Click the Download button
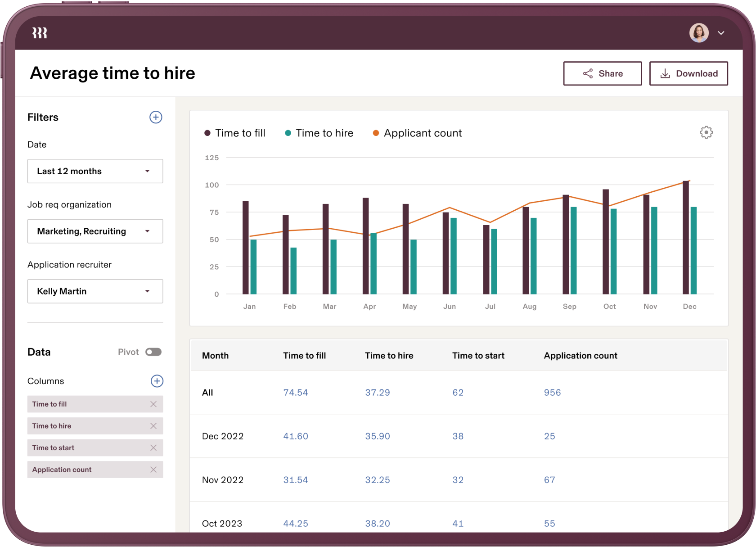 coord(688,73)
